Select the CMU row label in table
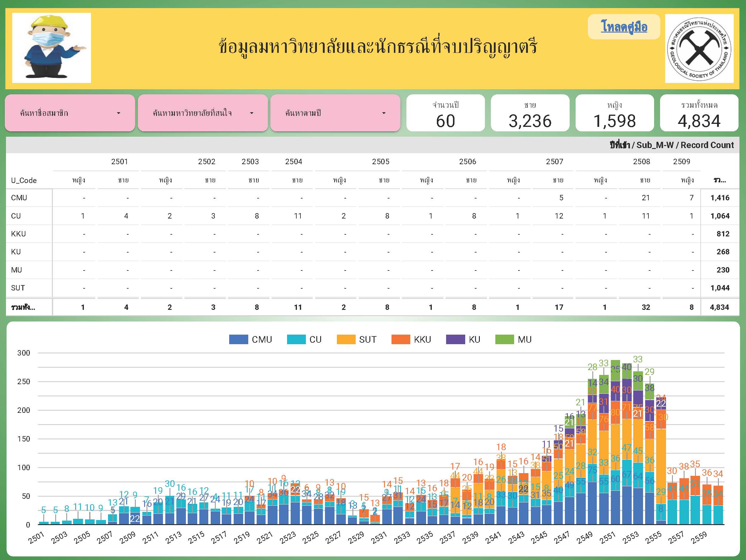The width and height of the screenshot is (746, 560). 19,198
